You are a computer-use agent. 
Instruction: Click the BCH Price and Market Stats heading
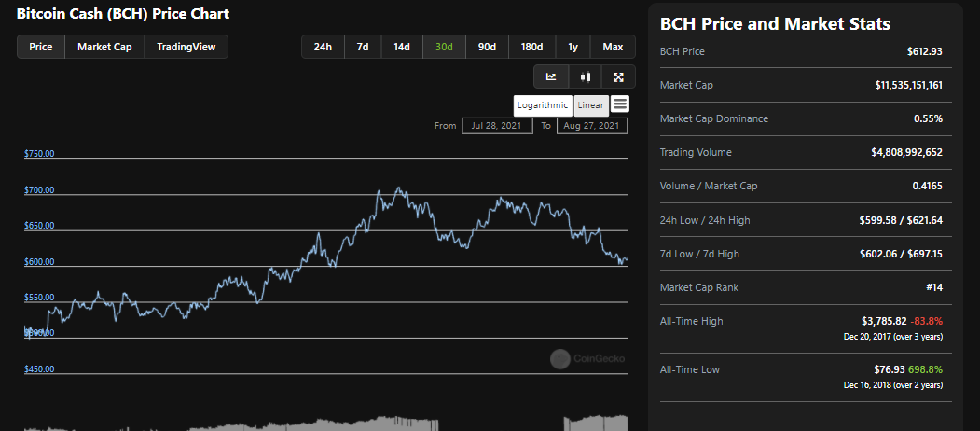[x=775, y=23]
